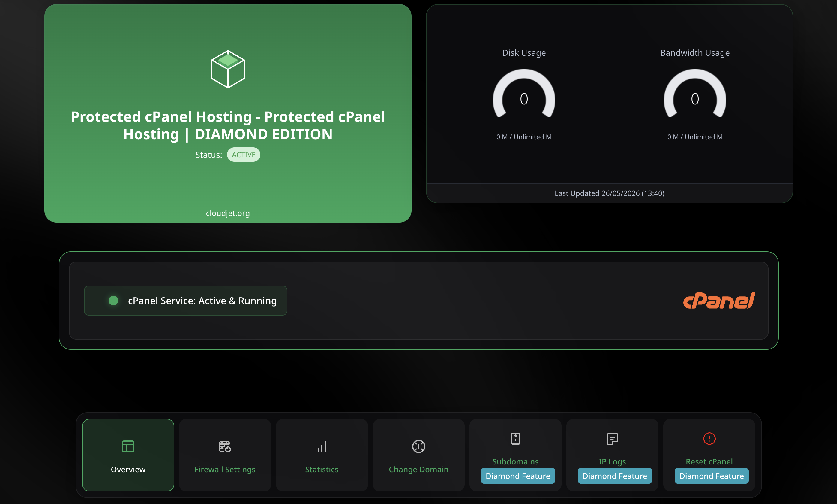
Task: Click the cPanel Service: Active & Running indicator
Action: 185,301
